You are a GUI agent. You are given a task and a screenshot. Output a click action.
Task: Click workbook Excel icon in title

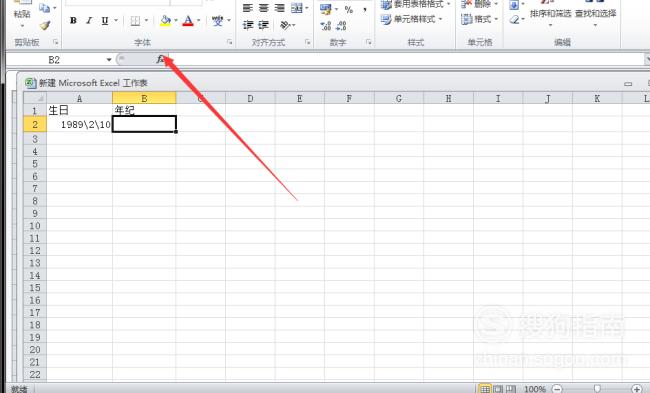tap(30, 83)
